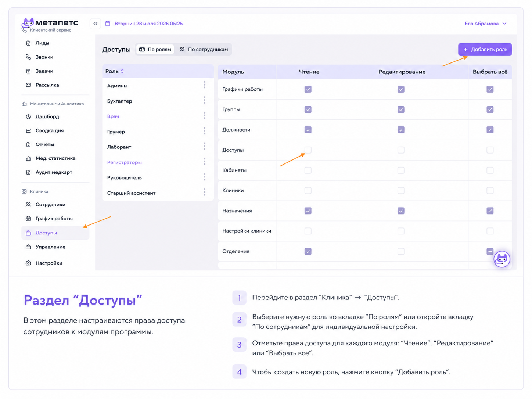Check Выбрать всё for Клиники
This screenshot has width=532, height=399.
click(490, 190)
